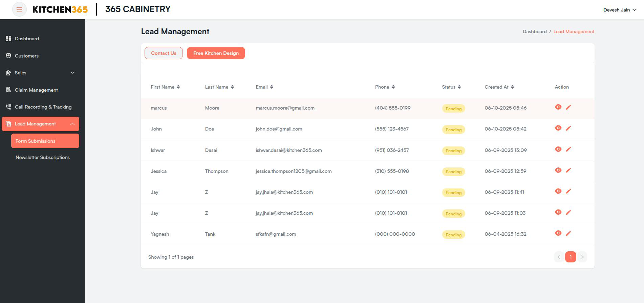Sort table by First Name arrows
This screenshot has width=644, height=303.
[178, 87]
